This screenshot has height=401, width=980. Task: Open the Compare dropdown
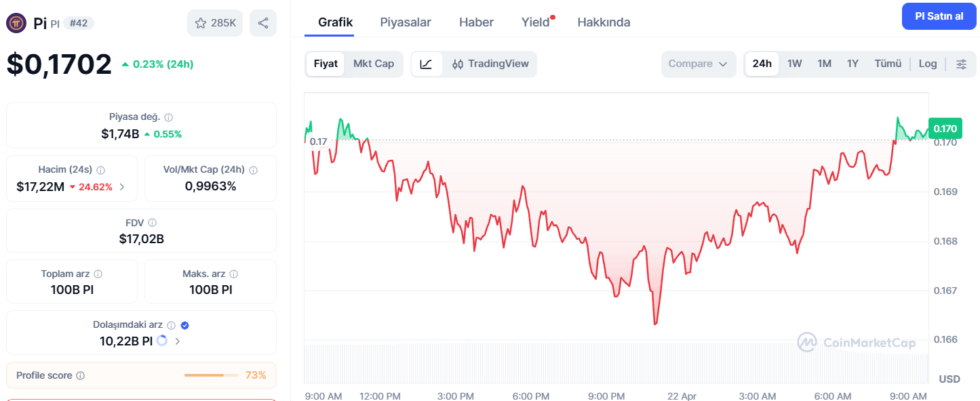tap(698, 63)
